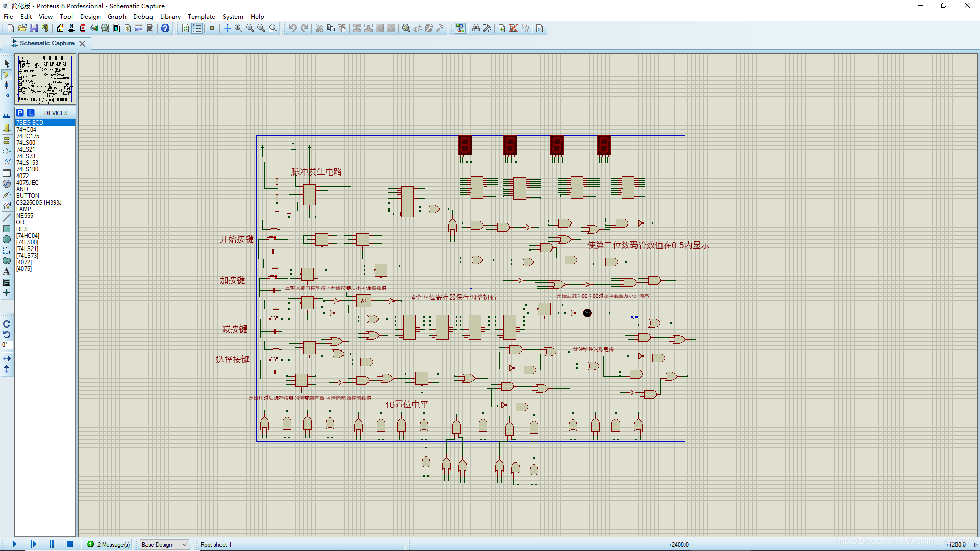This screenshot has height=551, width=980.
Task: Select the Component mode tool
Action: point(7,74)
